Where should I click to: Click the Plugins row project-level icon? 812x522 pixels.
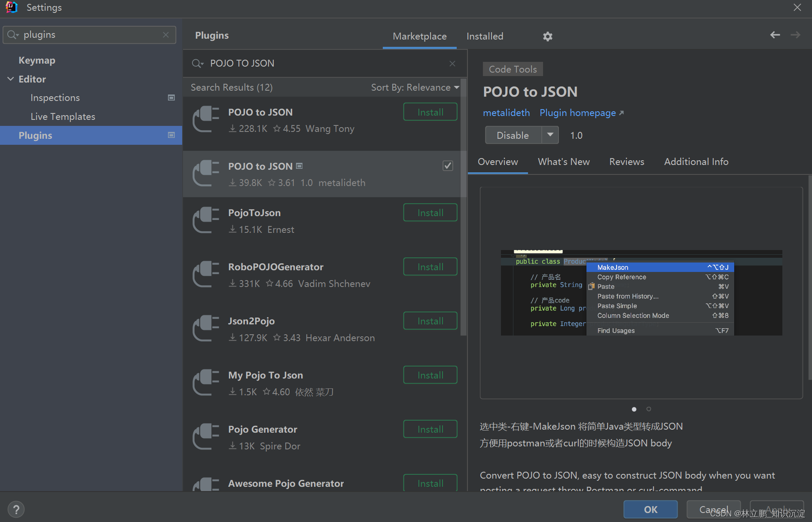pyautogui.click(x=171, y=135)
